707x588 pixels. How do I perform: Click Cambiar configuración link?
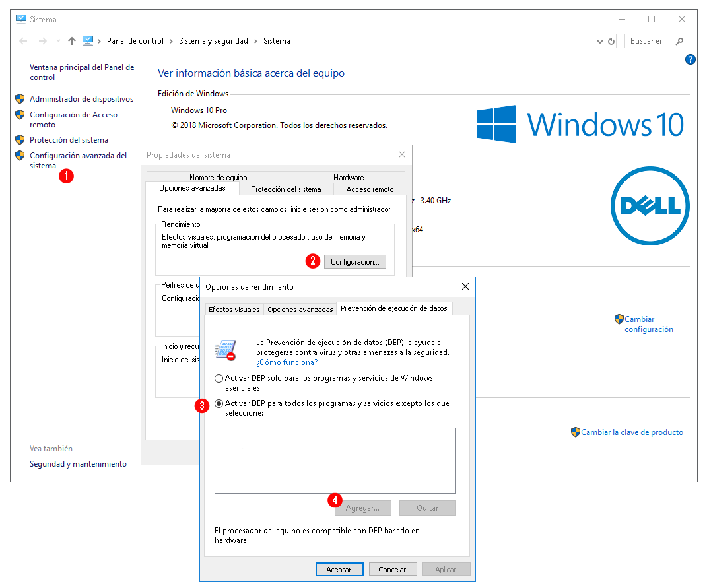click(649, 324)
